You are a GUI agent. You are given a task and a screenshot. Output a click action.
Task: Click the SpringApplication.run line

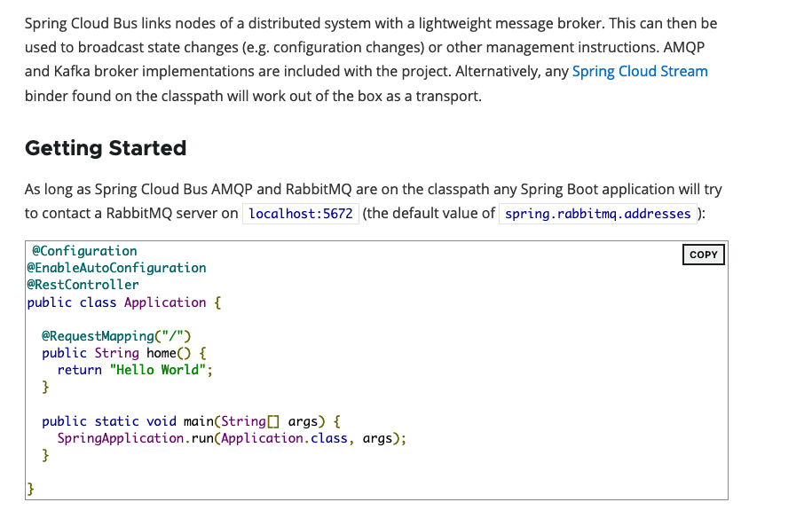232,438
